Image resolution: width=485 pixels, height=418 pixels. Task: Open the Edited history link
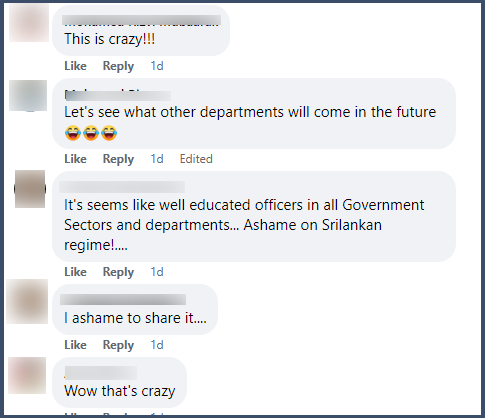click(x=196, y=159)
